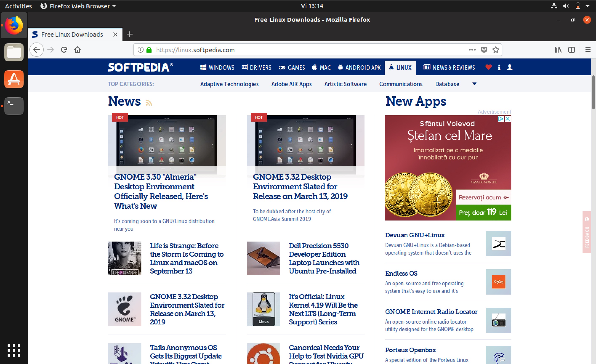Open the Firefox Library icon

coord(558,50)
